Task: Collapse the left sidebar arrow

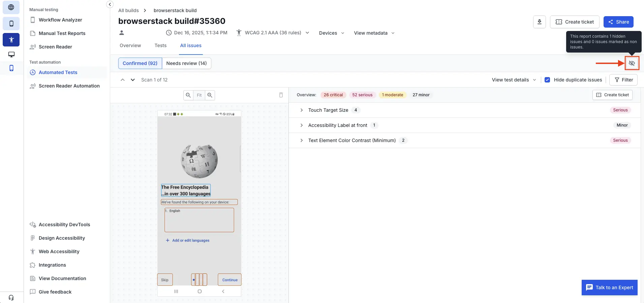Action: [110, 4]
